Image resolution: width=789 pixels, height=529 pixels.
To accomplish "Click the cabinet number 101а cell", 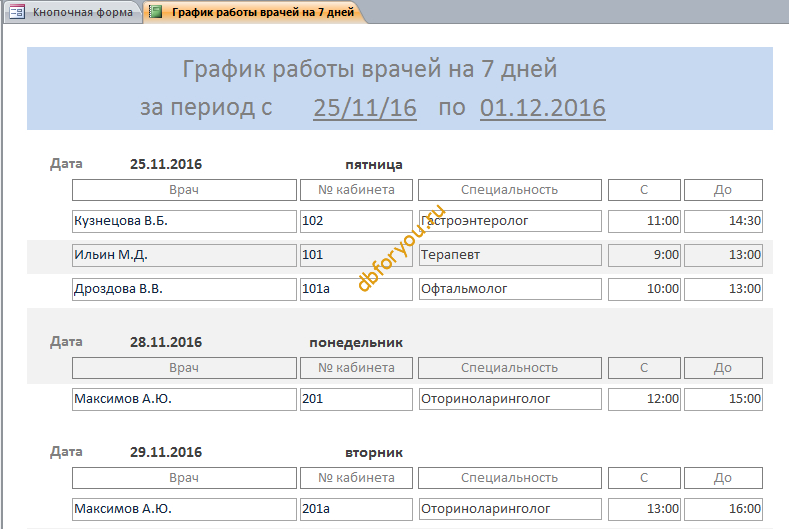I will pos(356,289).
